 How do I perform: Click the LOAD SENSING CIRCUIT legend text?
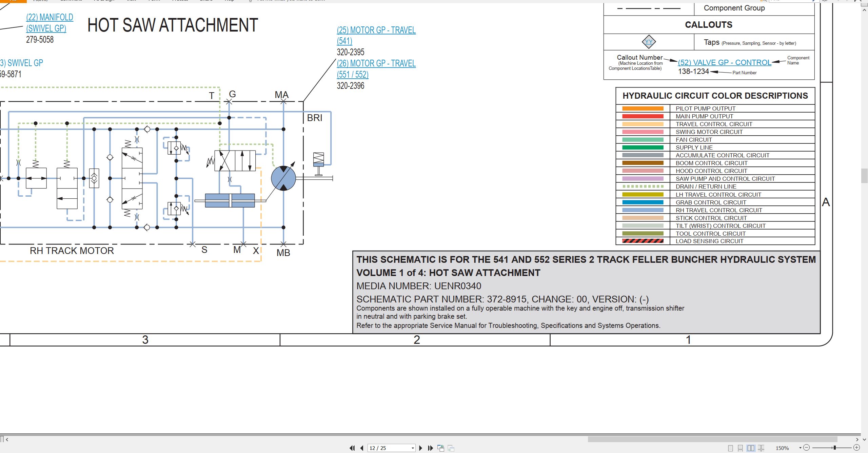pyautogui.click(x=709, y=241)
